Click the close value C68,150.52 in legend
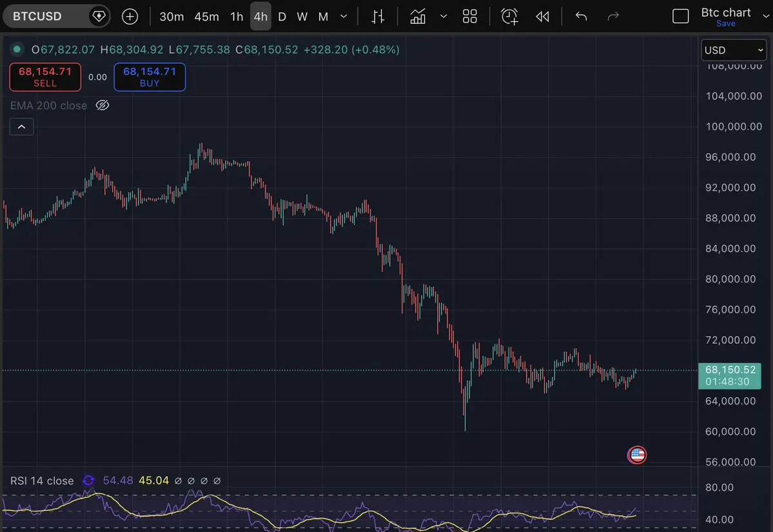Viewport: 773px width, 532px height. [267, 50]
